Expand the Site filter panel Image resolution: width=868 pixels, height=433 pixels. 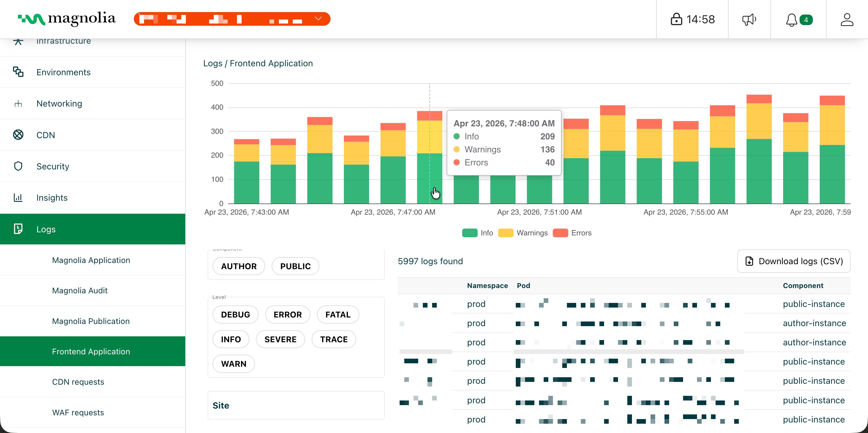pos(296,405)
